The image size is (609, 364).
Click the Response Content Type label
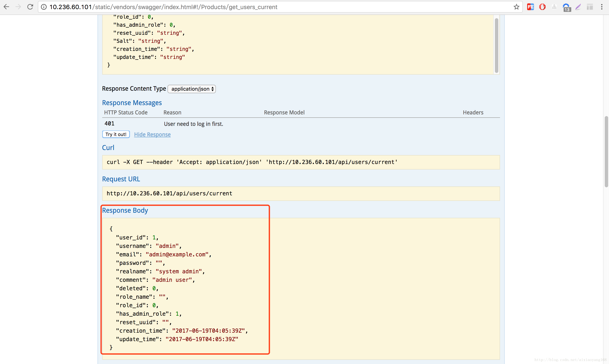(134, 89)
